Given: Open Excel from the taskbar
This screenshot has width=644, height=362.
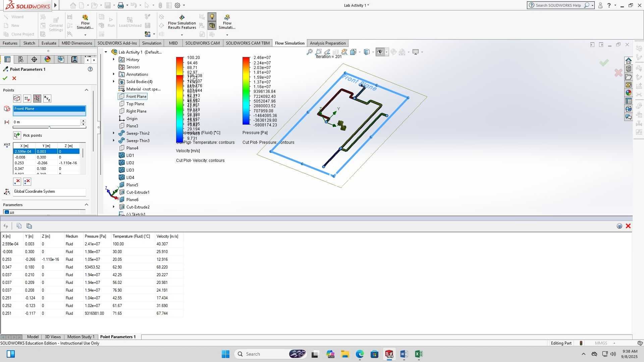Looking at the screenshot, I should 419,354.
